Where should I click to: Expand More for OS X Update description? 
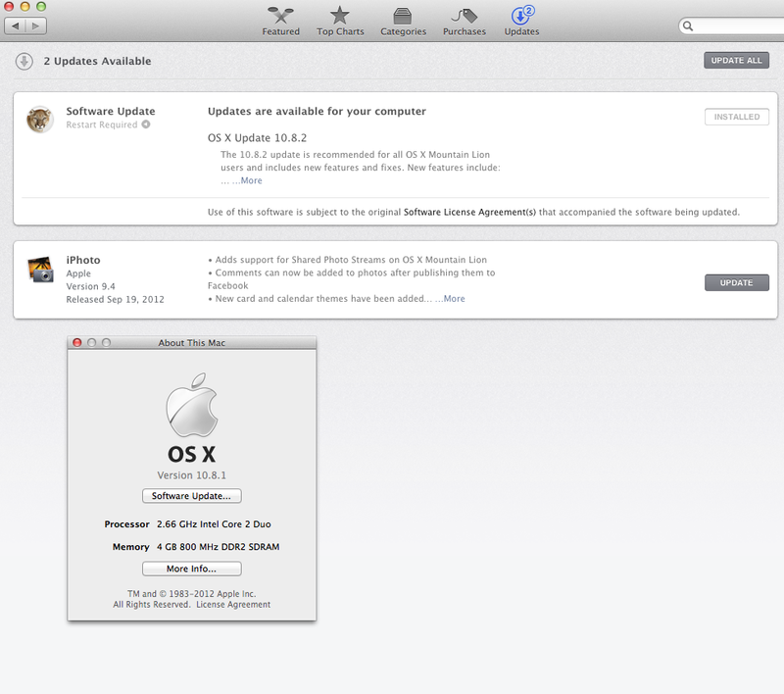coord(251,180)
